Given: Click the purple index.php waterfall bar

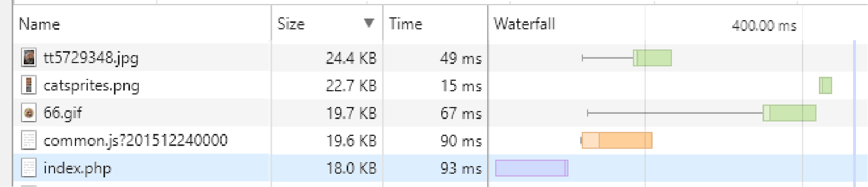Looking at the screenshot, I should tap(531, 168).
